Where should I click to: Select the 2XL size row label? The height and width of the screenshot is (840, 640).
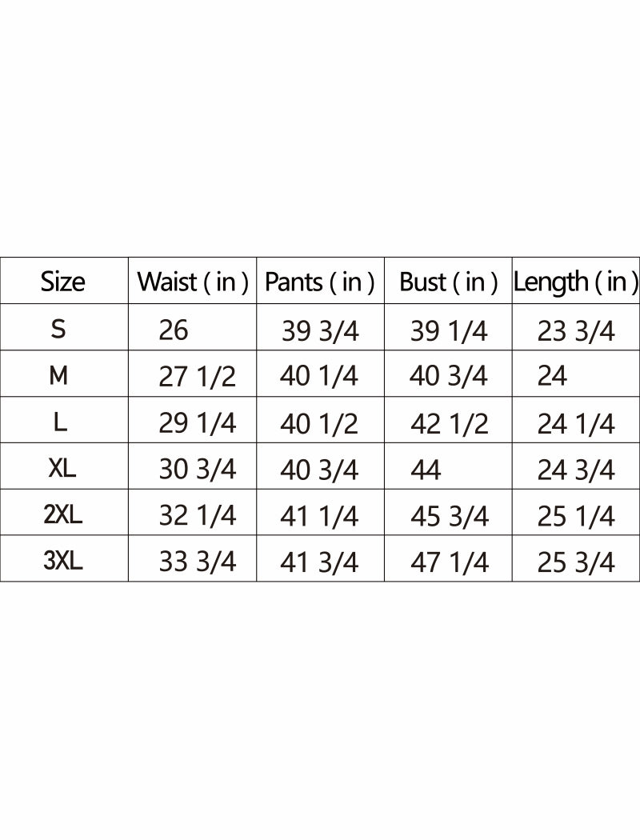point(62,515)
